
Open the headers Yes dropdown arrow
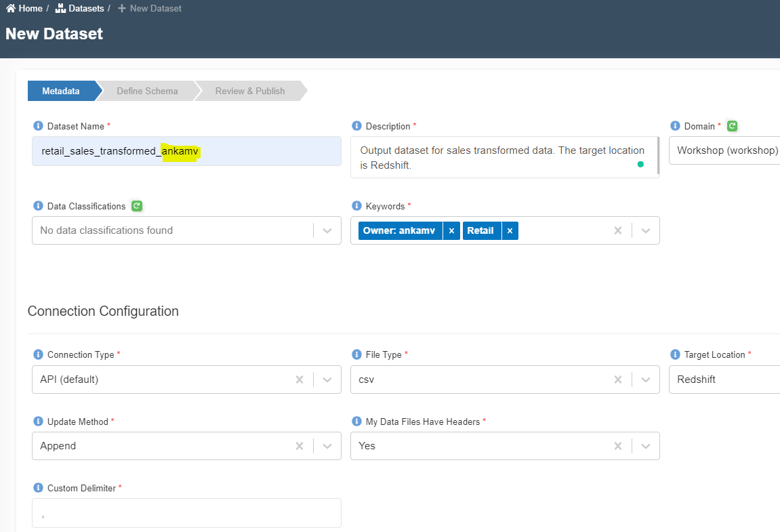pos(646,446)
